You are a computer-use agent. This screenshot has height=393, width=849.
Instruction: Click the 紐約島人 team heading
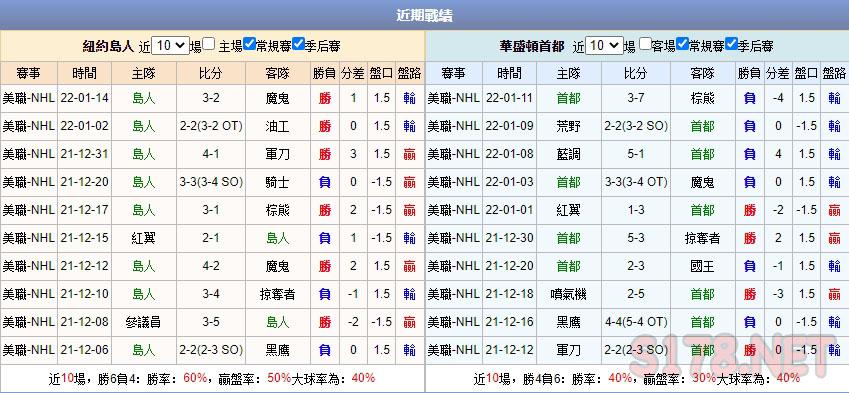[108, 46]
